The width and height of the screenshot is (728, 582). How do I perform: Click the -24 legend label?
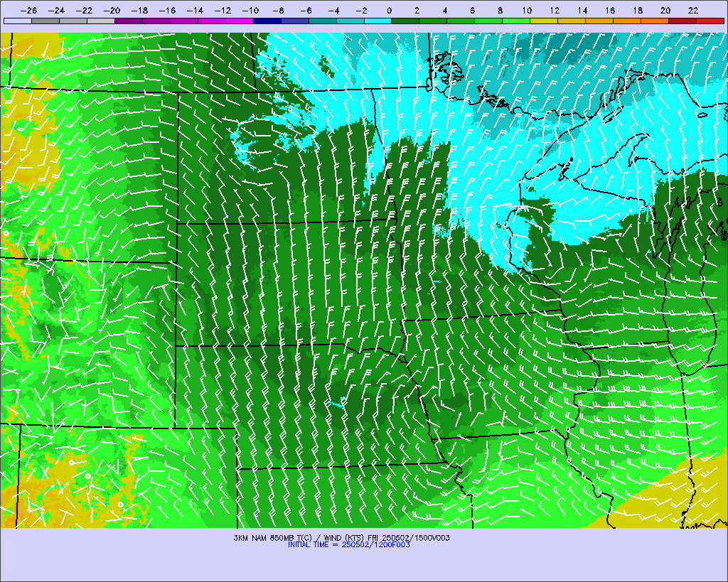click(x=56, y=10)
